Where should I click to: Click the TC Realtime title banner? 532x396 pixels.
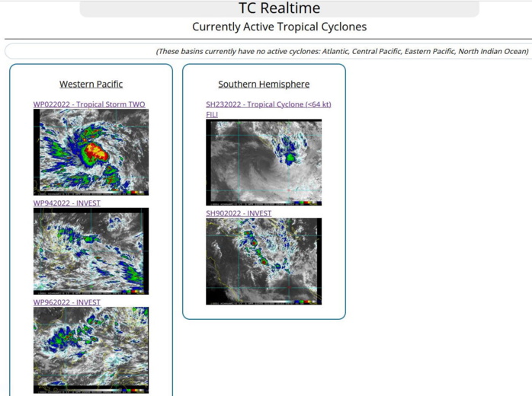click(279, 9)
